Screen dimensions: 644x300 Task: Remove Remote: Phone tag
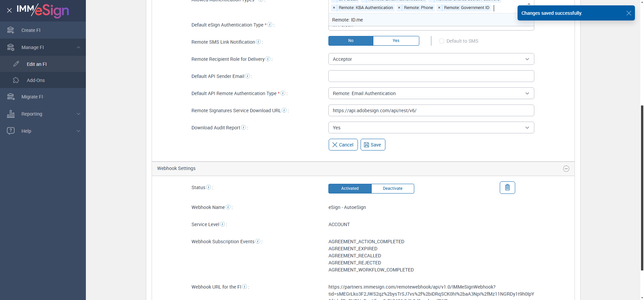(399, 8)
